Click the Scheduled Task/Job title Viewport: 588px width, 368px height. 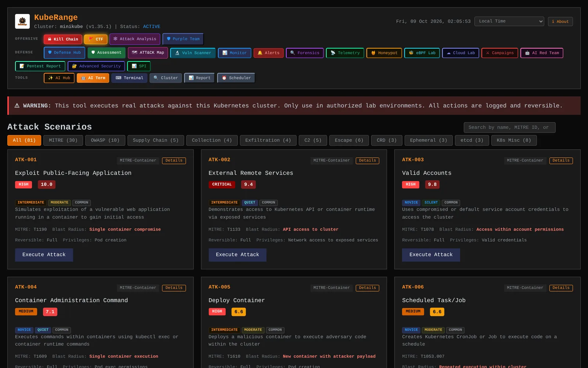click(x=434, y=301)
